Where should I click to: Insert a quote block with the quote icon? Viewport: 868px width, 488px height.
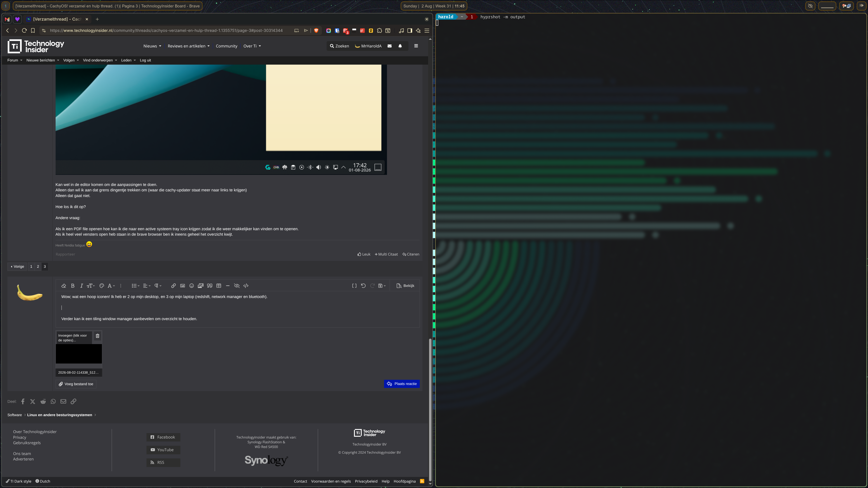(210, 286)
